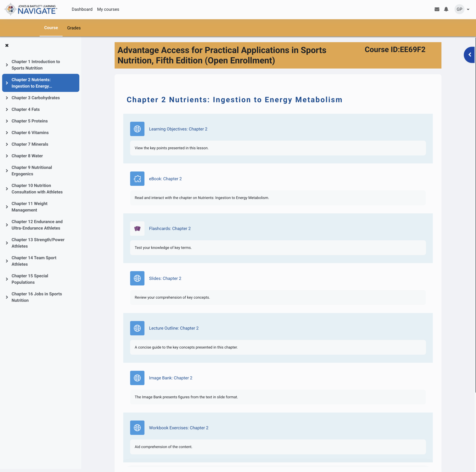Click the Slides Chapter 2 globe icon
Image resolution: width=476 pixels, height=472 pixels.
pos(137,278)
